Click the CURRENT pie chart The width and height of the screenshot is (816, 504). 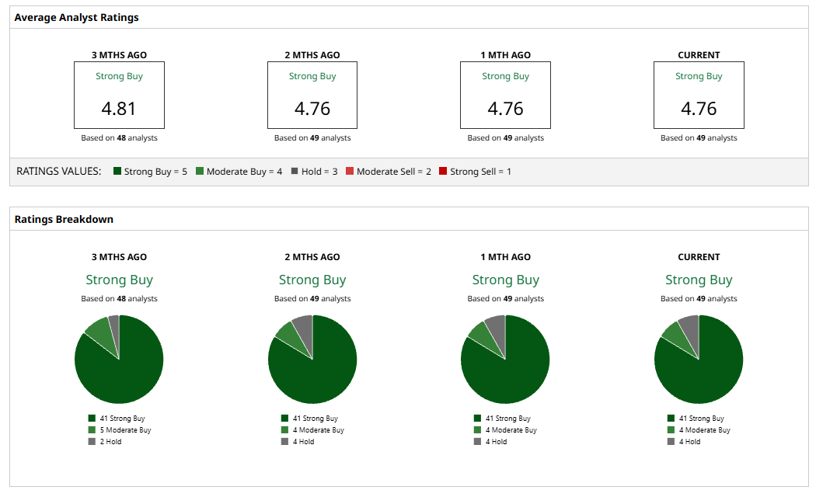(699, 360)
